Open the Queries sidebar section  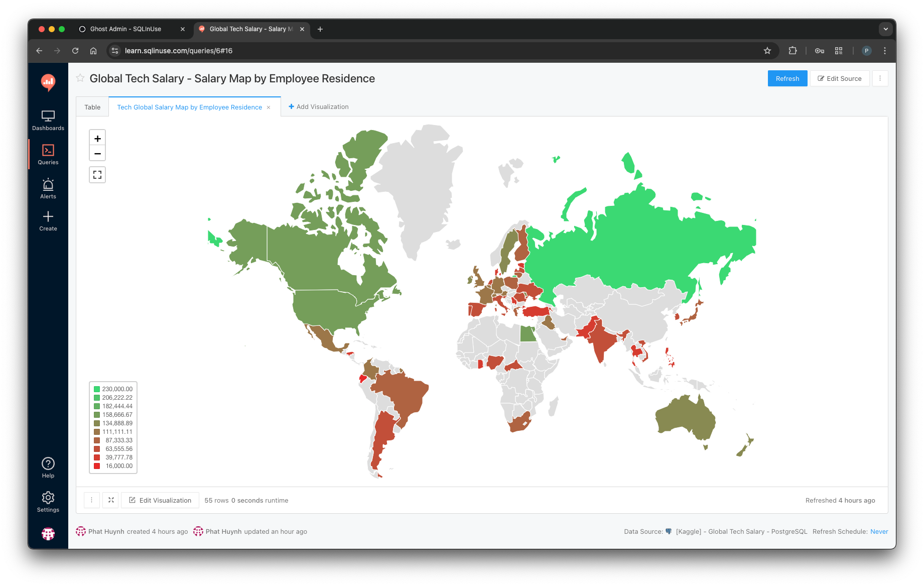tap(48, 155)
